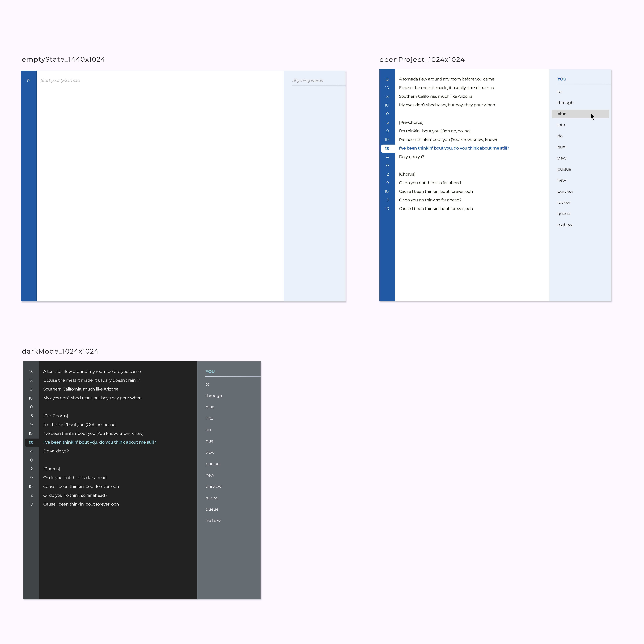
Task: Select the emptyState_1440x1024 frame title
Action: coord(63,59)
